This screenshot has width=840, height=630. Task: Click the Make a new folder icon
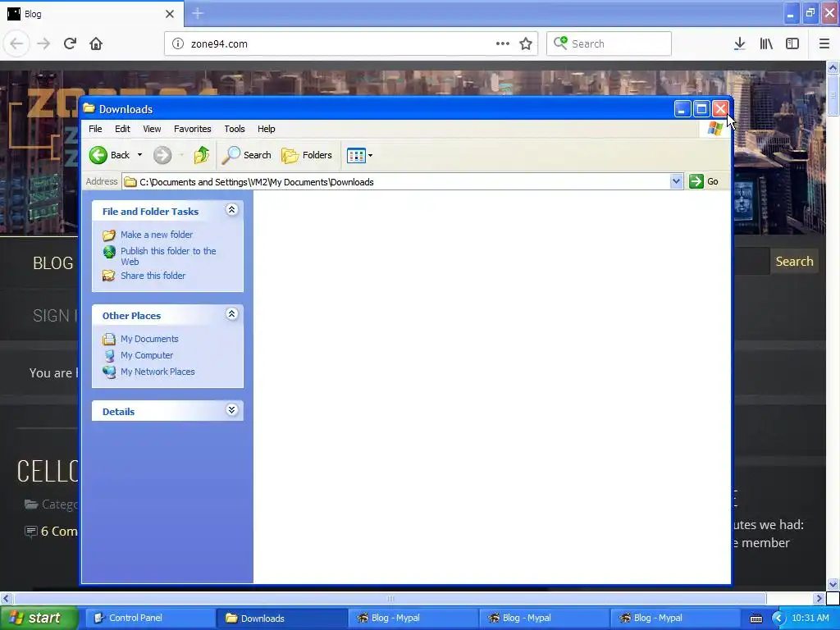tap(109, 235)
